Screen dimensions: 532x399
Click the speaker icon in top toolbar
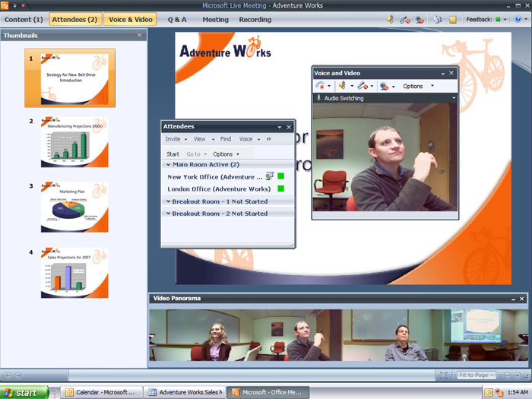point(390,19)
